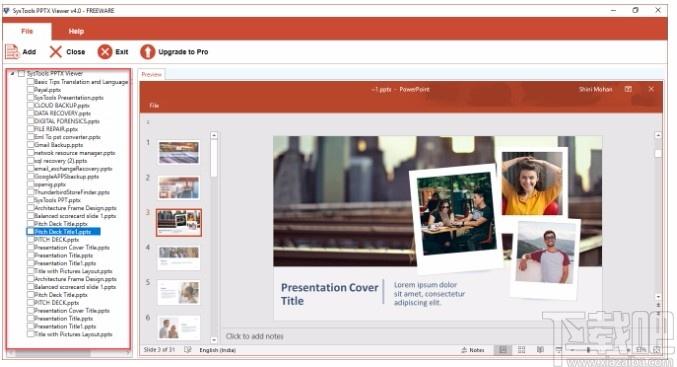The height and width of the screenshot is (367, 677).
Task: Select GoogleAPPSbackup.pptx in tree
Action: (66, 177)
